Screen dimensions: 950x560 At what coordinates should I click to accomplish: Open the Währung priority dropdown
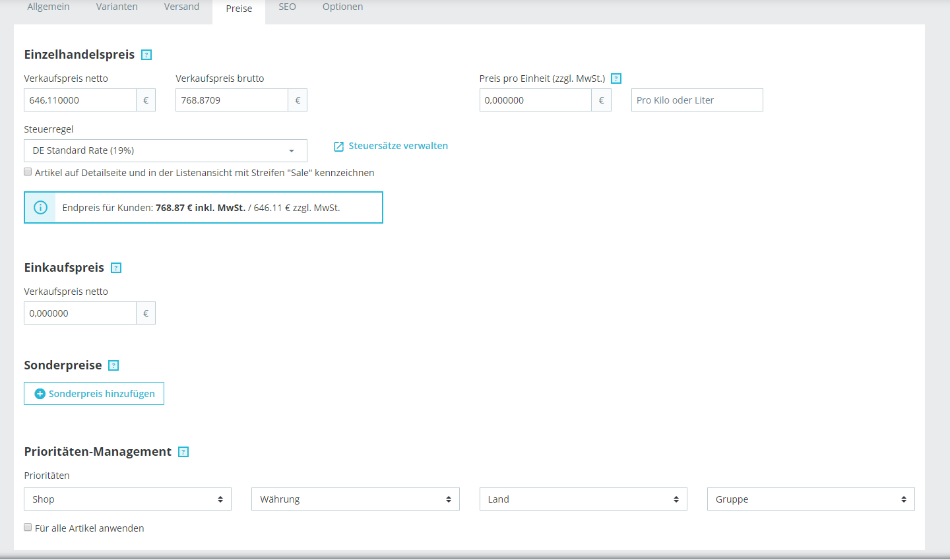click(356, 499)
